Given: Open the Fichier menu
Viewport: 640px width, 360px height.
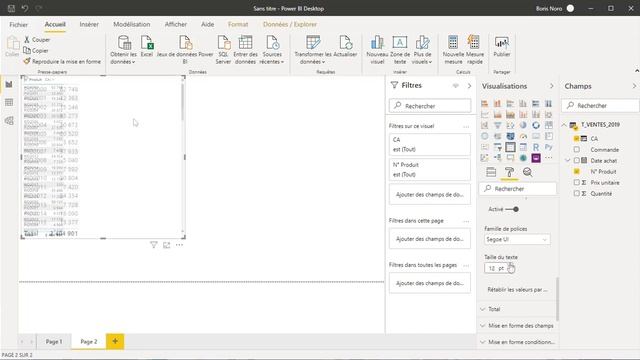Looking at the screenshot, I should tap(19, 24).
